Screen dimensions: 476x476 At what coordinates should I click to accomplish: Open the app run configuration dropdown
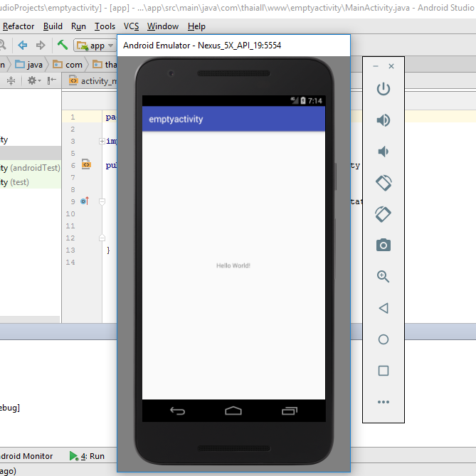coord(95,46)
